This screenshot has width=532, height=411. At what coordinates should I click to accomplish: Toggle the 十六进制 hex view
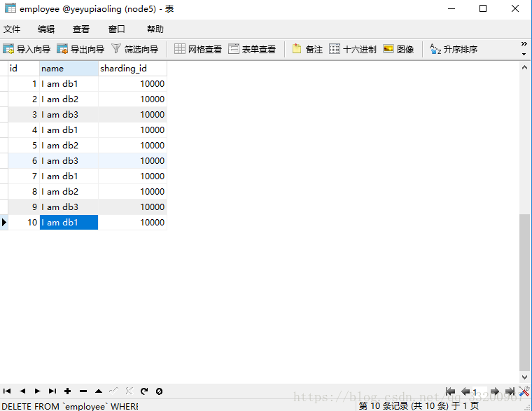(x=353, y=49)
